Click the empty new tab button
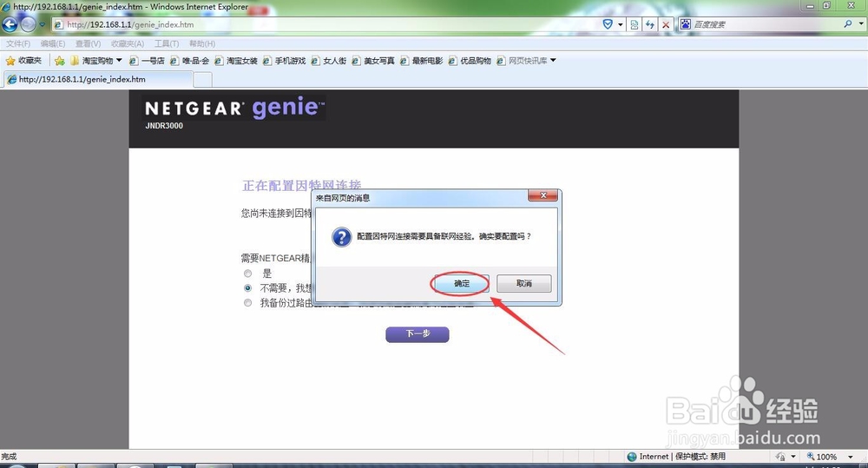This screenshot has width=868, height=468. [202, 80]
